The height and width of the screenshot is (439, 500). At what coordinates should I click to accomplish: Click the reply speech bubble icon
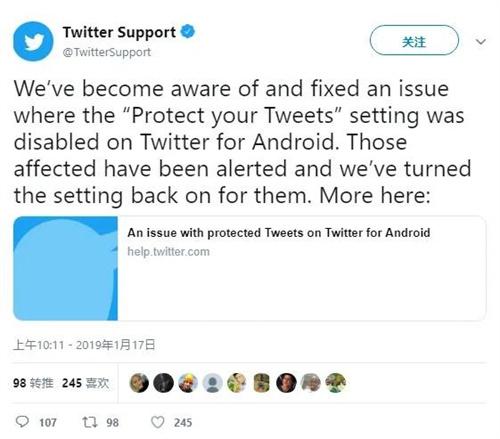[22, 422]
